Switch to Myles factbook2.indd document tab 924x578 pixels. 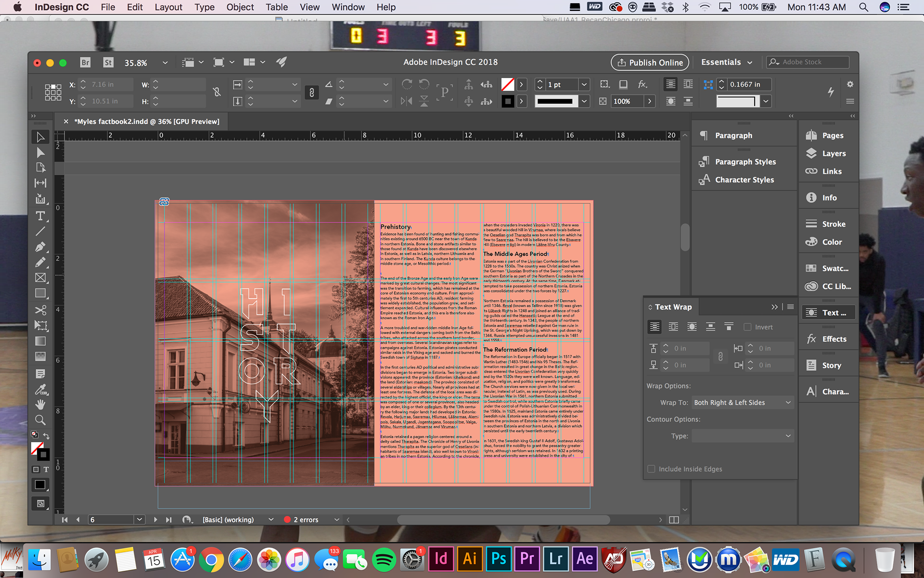click(146, 121)
